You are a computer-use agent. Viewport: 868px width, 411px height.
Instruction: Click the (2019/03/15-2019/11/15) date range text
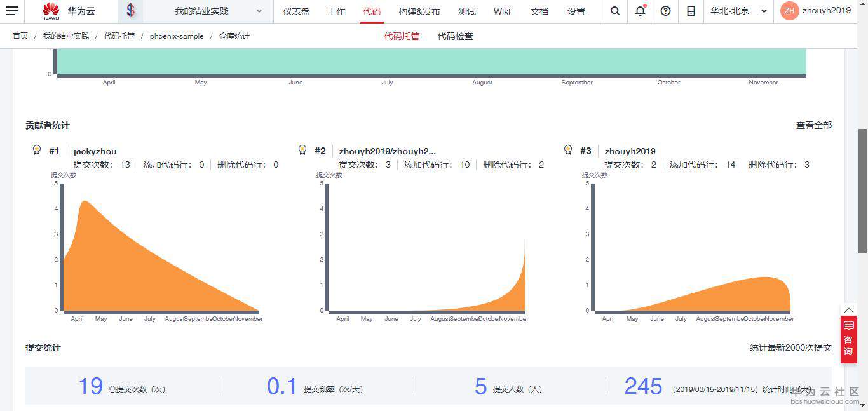[715, 389]
